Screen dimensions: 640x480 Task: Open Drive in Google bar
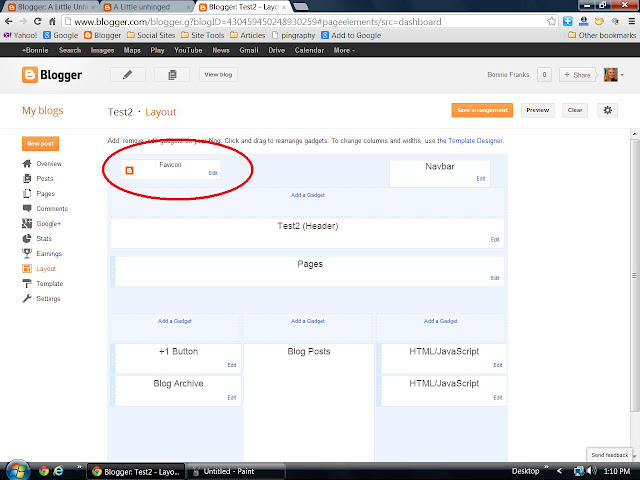coord(276,50)
